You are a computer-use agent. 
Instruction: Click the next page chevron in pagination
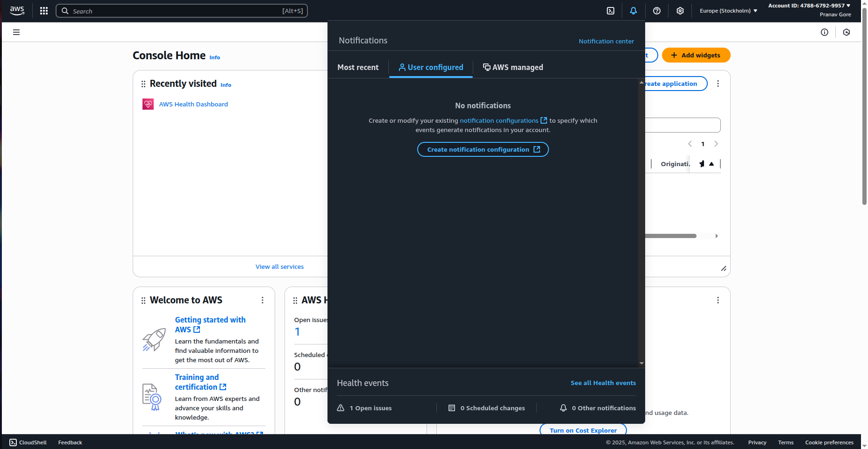[716, 144]
